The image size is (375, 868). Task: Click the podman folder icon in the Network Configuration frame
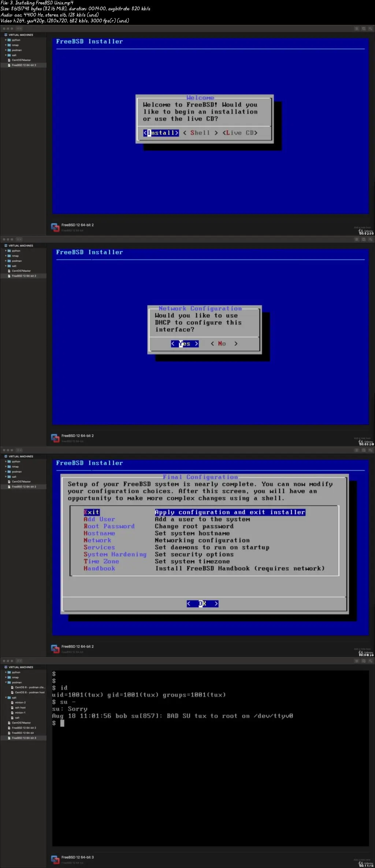(x=9, y=261)
